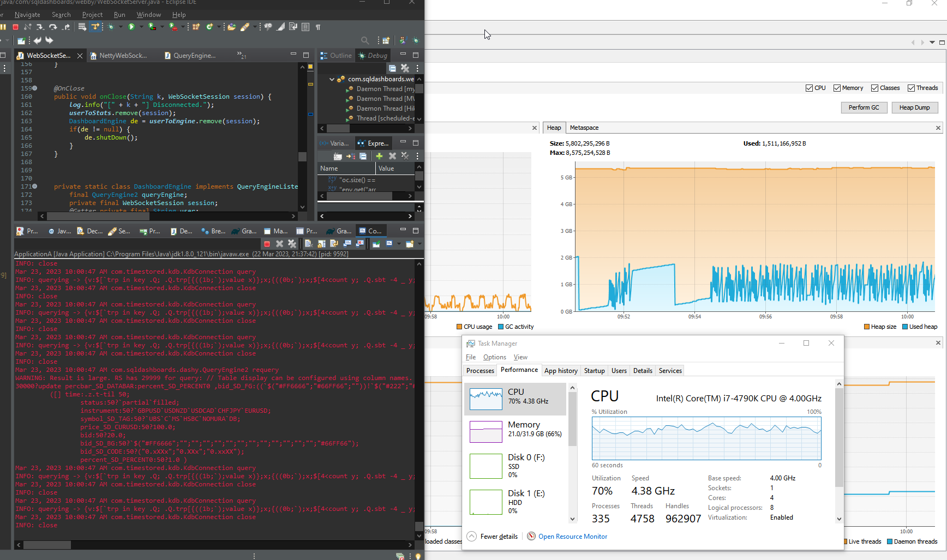Click Collapse All icon in Debug view

point(392,68)
